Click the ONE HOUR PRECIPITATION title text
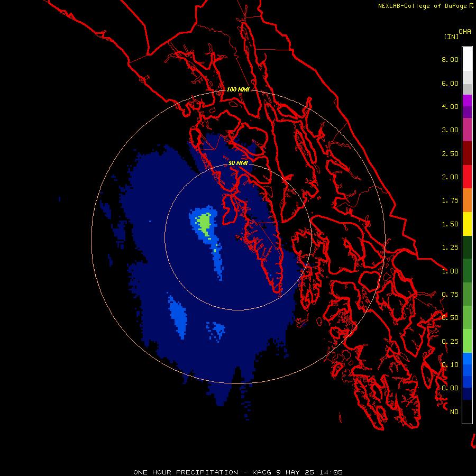Viewport: 476px width, 476px height. point(186,472)
